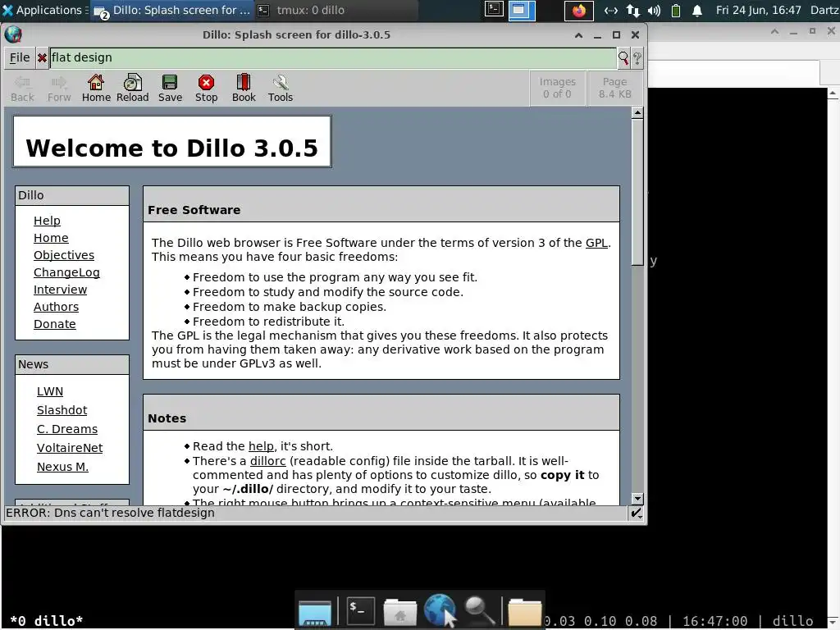This screenshot has height=630, width=840.
Task: Switch to second workspace in pager
Action: tap(521, 10)
